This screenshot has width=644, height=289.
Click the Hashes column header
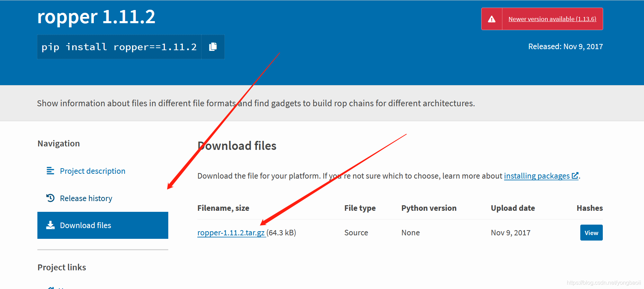coord(590,208)
